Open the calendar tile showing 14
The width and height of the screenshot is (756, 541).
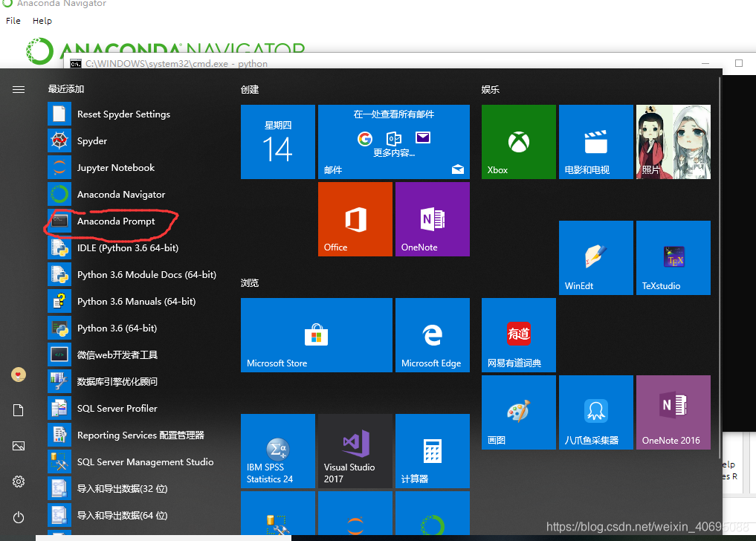point(278,142)
